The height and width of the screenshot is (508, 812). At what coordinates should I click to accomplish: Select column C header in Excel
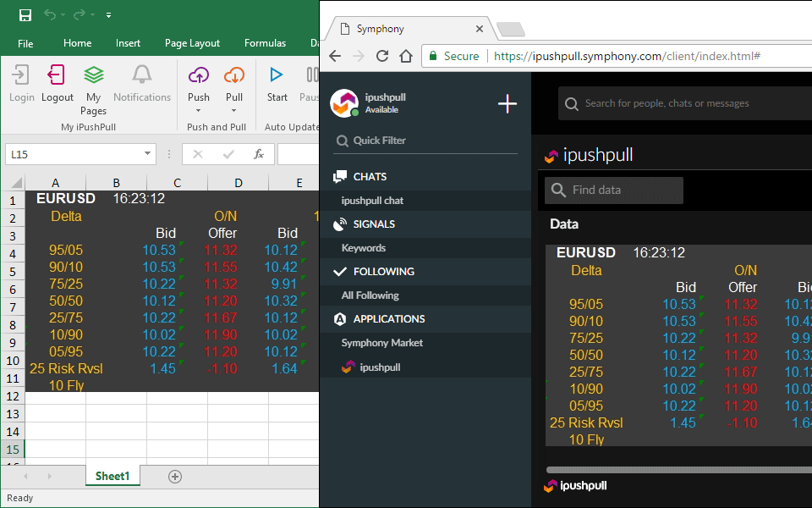[177, 183]
